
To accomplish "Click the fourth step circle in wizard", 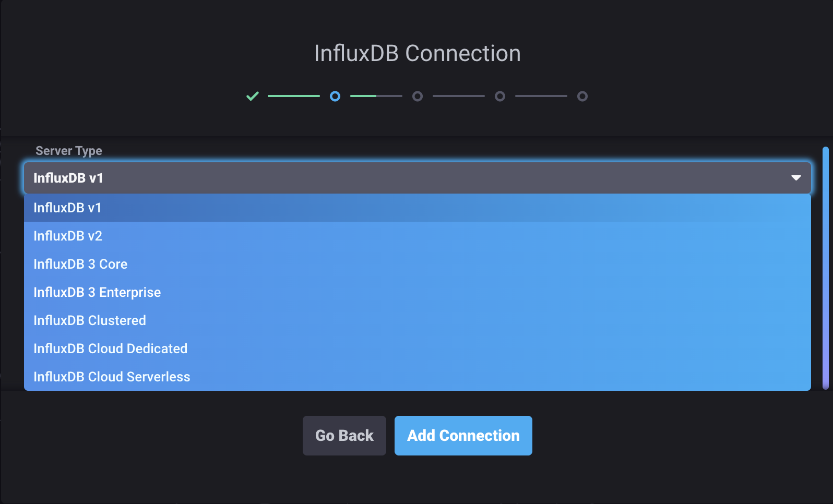I will [500, 96].
